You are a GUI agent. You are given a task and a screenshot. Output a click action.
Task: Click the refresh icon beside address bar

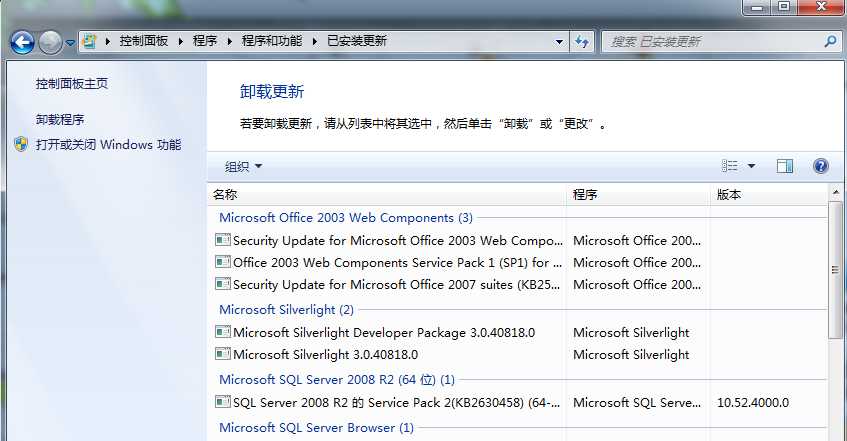tap(582, 41)
